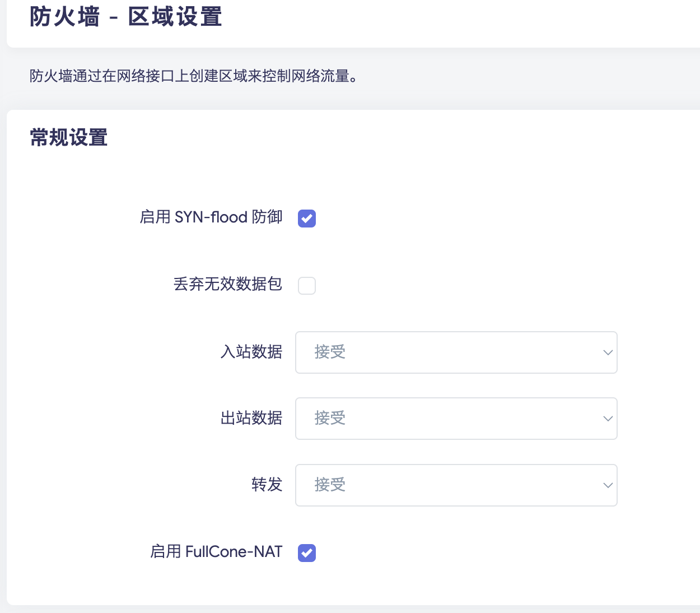Click the 出站数据 field label

point(251,418)
